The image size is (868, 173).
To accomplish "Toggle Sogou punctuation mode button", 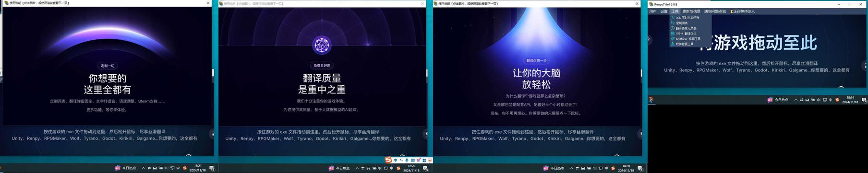I will click(x=401, y=160).
